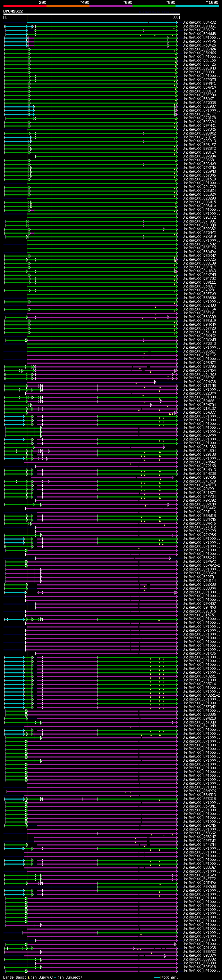Select hit label UniRef100_B6ADC7
Viewport: 222px width, 980px height.
click(x=199, y=412)
